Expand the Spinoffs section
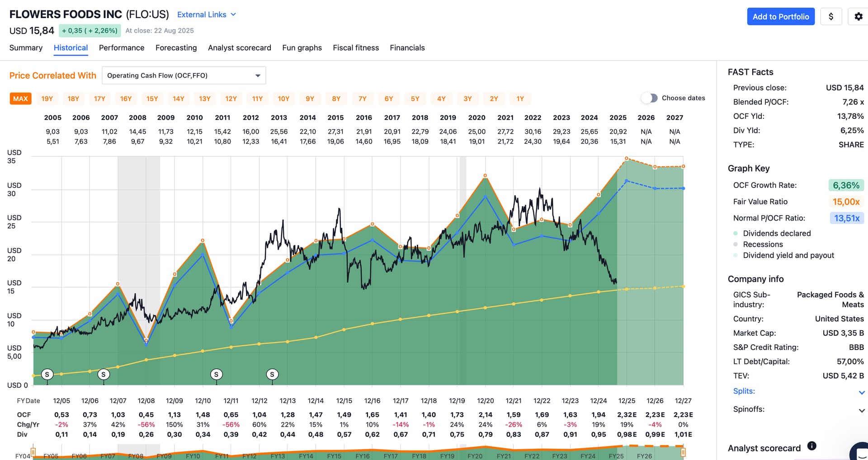The width and height of the screenshot is (868, 460). (x=862, y=410)
